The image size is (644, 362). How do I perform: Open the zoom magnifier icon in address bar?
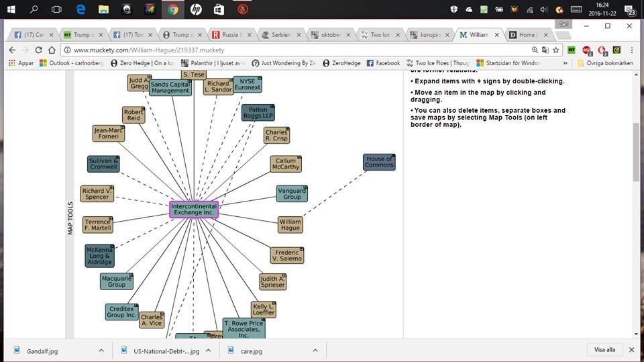tap(535, 50)
